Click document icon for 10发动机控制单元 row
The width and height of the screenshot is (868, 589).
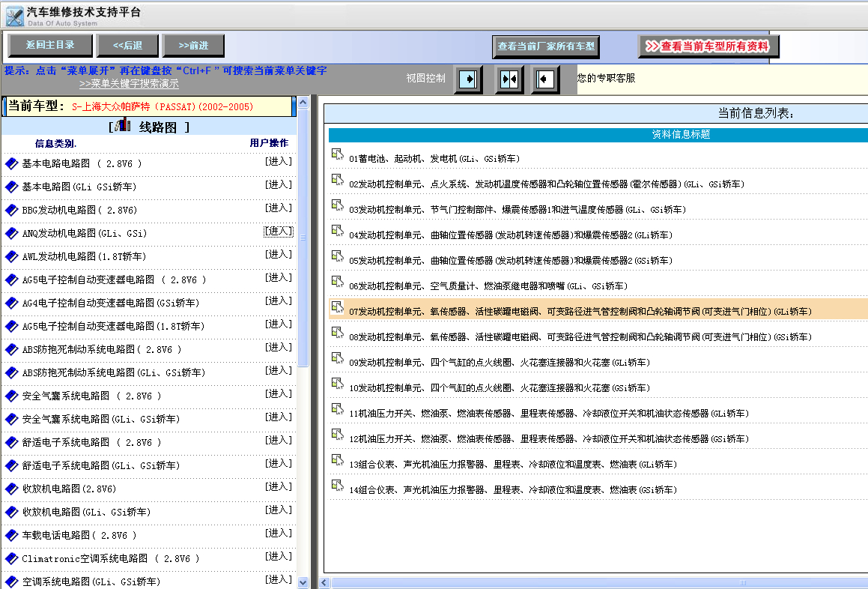337,384
